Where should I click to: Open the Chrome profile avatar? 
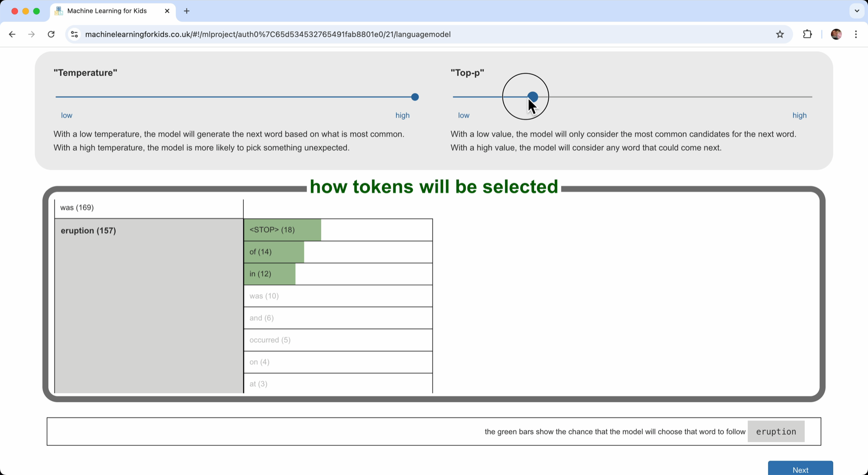pos(836,34)
